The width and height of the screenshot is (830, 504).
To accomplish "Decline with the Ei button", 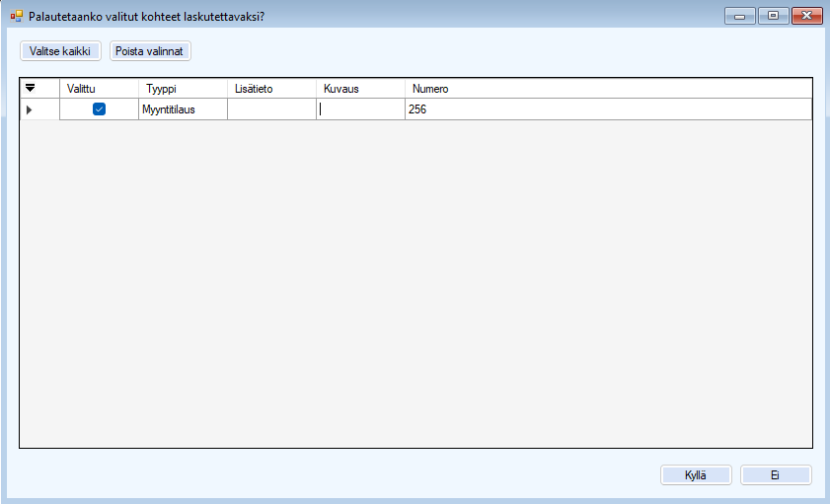I will (776, 475).
